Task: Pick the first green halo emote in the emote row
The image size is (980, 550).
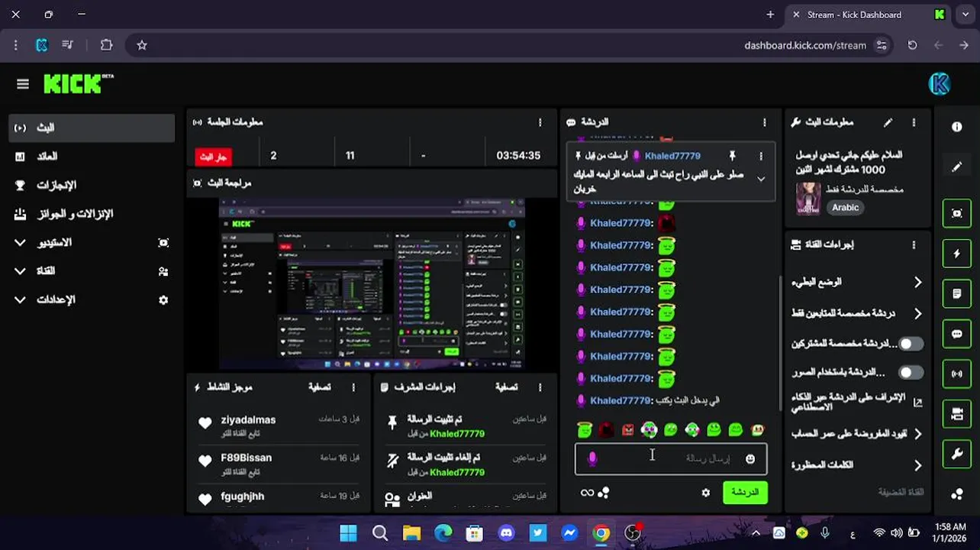Action: (585, 430)
